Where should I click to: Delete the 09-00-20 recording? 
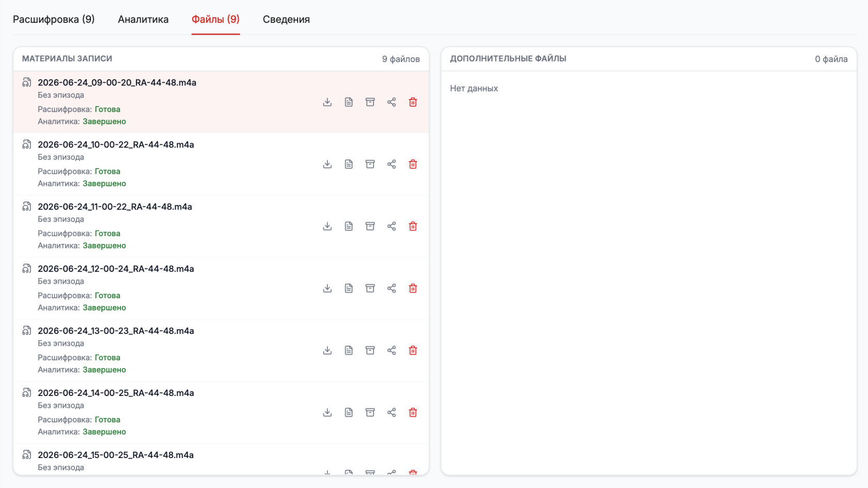tap(413, 102)
